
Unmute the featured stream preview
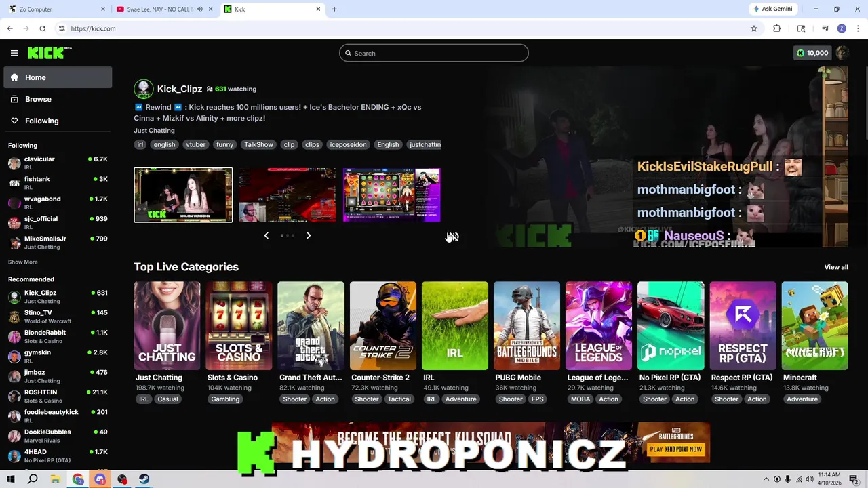(453, 237)
